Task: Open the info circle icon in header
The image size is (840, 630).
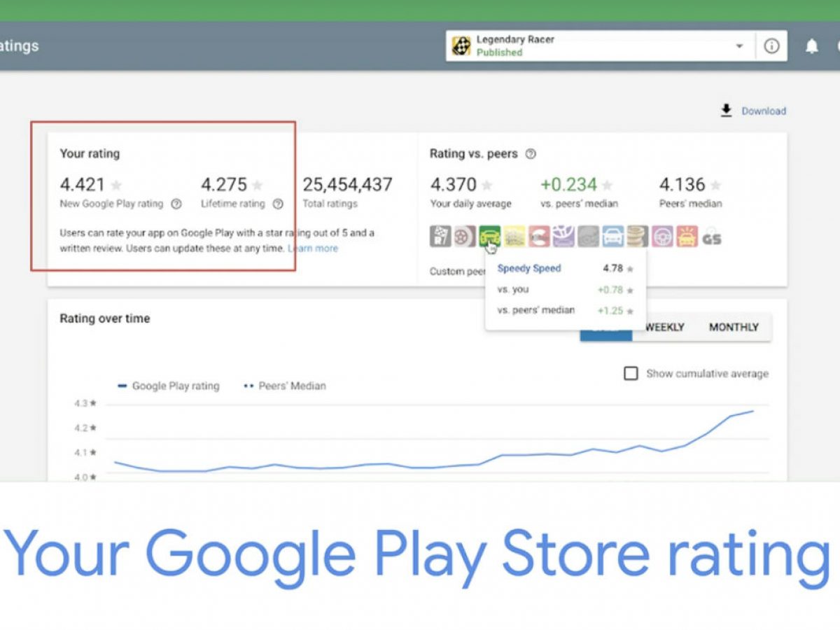Action: [771, 46]
